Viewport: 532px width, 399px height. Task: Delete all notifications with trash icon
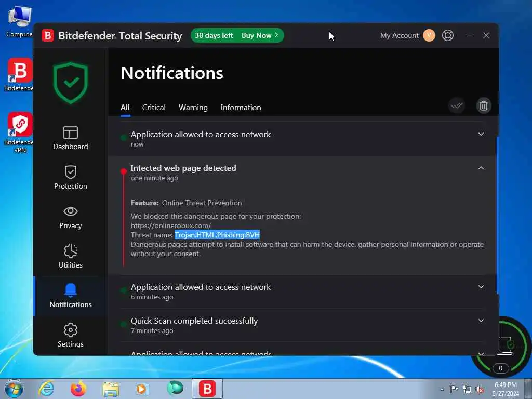[484, 105]
